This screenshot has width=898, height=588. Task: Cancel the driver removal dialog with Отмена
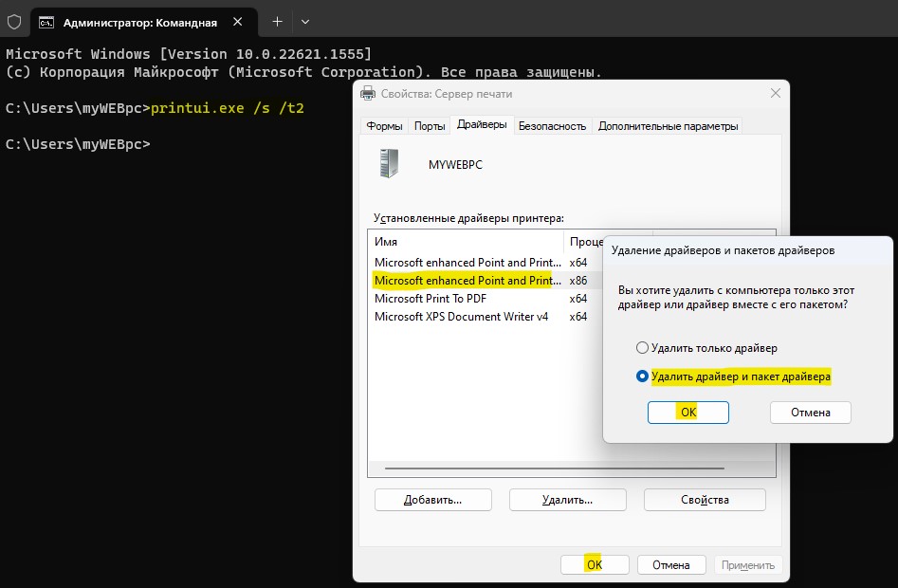click(x=811, y=413)
